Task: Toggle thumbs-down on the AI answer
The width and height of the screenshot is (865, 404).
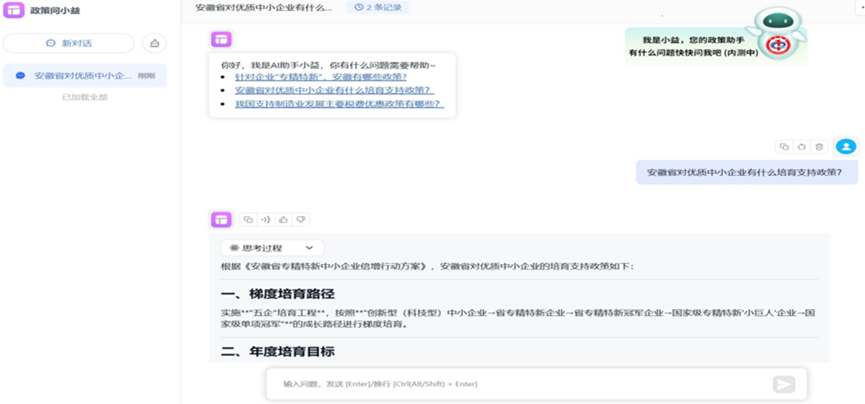Action: [300, 219]
